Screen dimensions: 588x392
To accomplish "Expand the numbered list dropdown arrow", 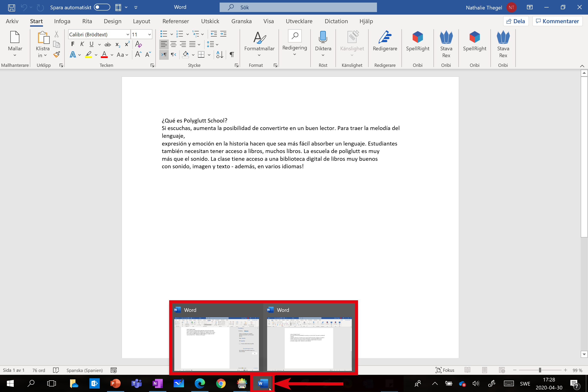I will click(x=187, y=34).
